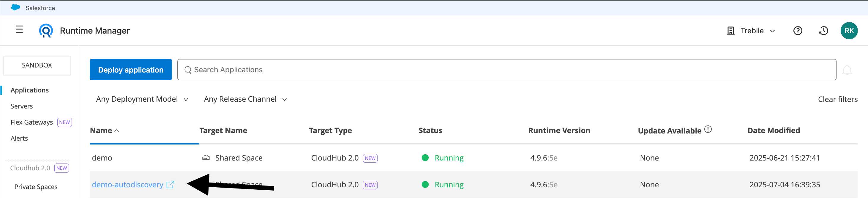Click the RK user avatar
This screenshot has height=198, width=868.
(x=849, y=31)
